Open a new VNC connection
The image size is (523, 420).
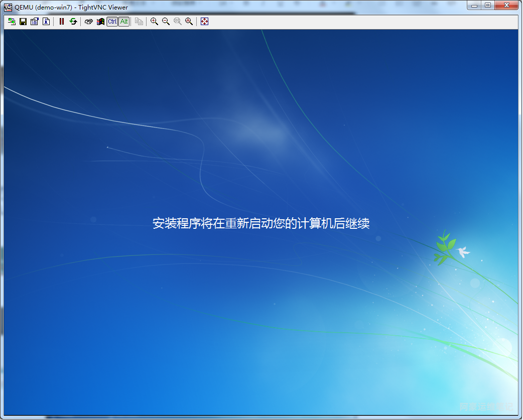pyautogui.click(x=12, y=22)
